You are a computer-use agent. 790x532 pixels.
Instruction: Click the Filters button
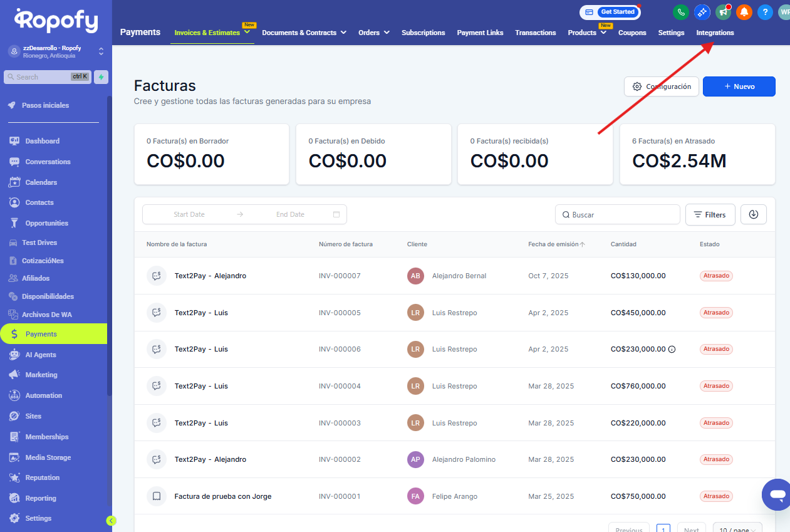click(x=710, y=214)
